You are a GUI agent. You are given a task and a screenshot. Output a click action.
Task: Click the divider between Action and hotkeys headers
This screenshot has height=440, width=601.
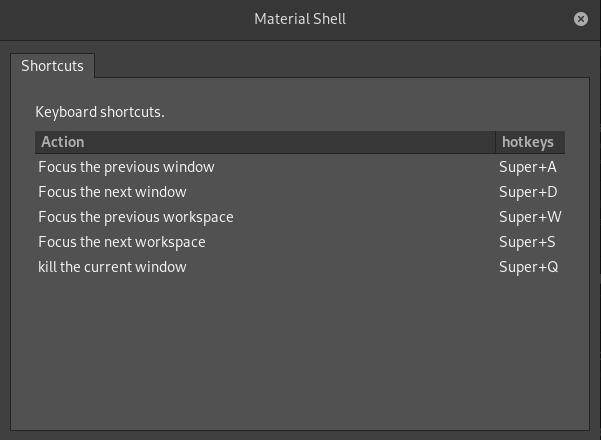495,142
